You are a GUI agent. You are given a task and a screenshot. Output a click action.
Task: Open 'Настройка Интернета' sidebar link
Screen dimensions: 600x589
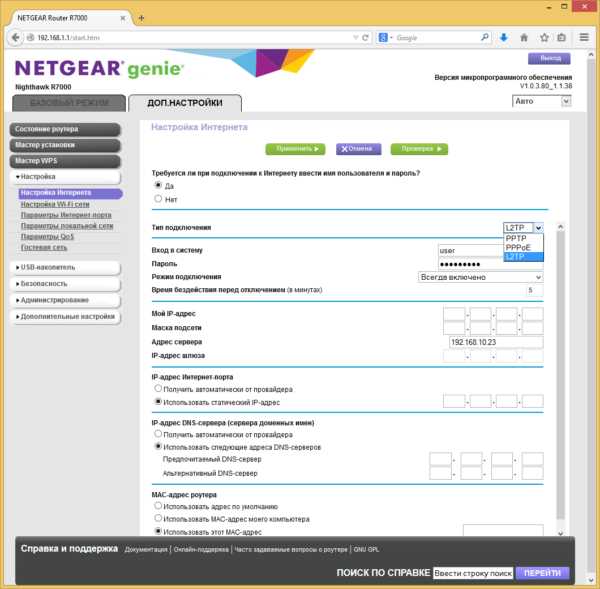pos(70,193)
